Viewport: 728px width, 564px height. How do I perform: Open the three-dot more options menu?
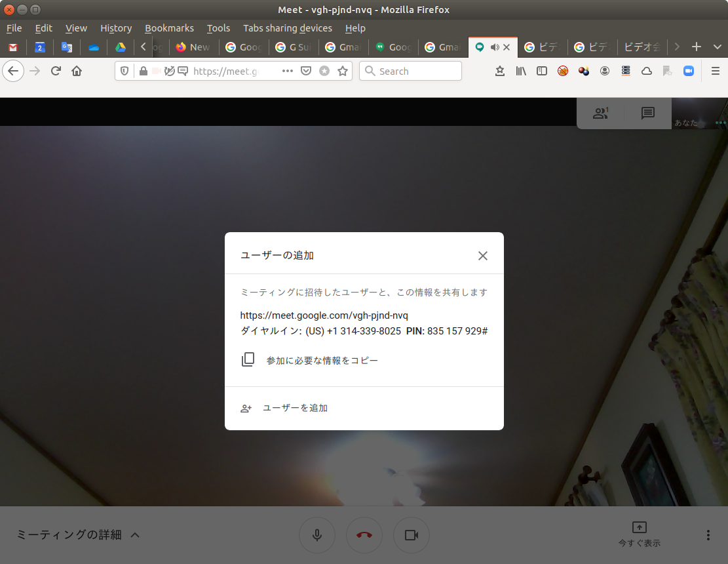pyautogui.click(x=708, y=535)
